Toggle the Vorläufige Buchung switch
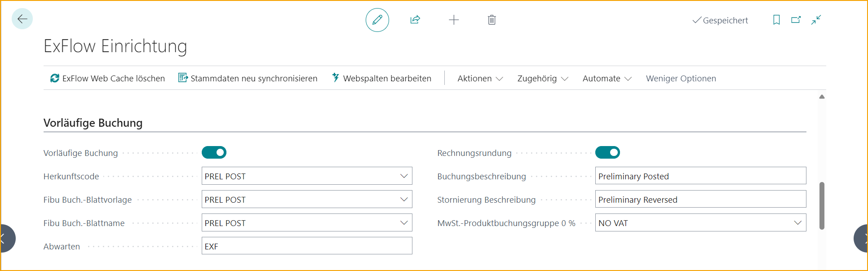 [x=214, y=153]
